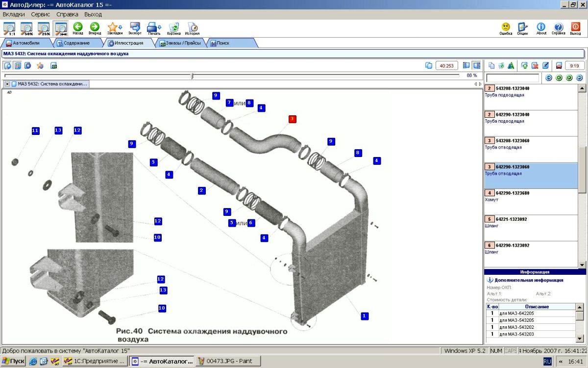Jump to last part blue arrow
Viewport: 588px width, 368px height.
(x=580, y=78)
